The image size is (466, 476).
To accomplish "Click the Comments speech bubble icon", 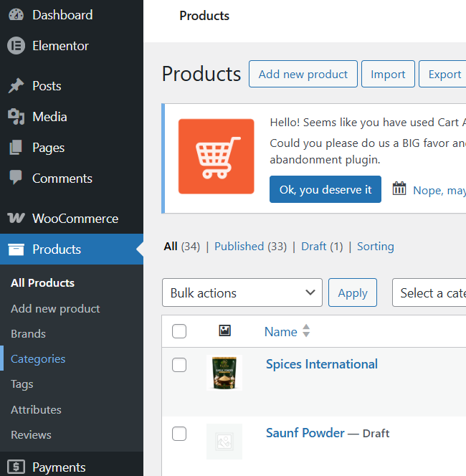I will (16, 177).
